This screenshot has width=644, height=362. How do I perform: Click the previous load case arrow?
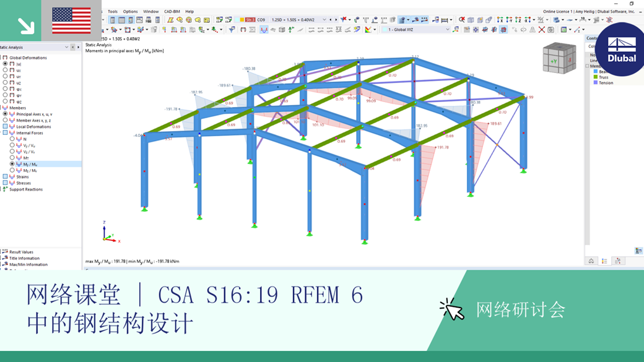click(331, 20)
